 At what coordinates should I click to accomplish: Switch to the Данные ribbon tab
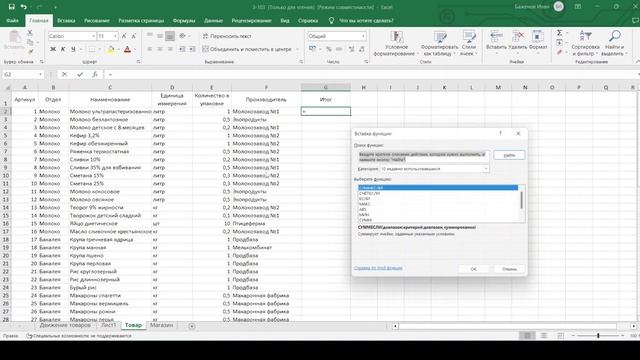pos(213,20)
